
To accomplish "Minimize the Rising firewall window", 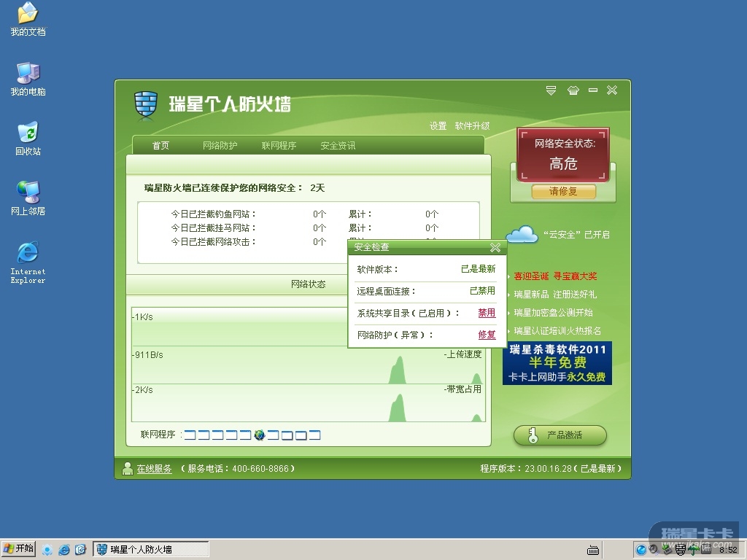I will point(593,90).
